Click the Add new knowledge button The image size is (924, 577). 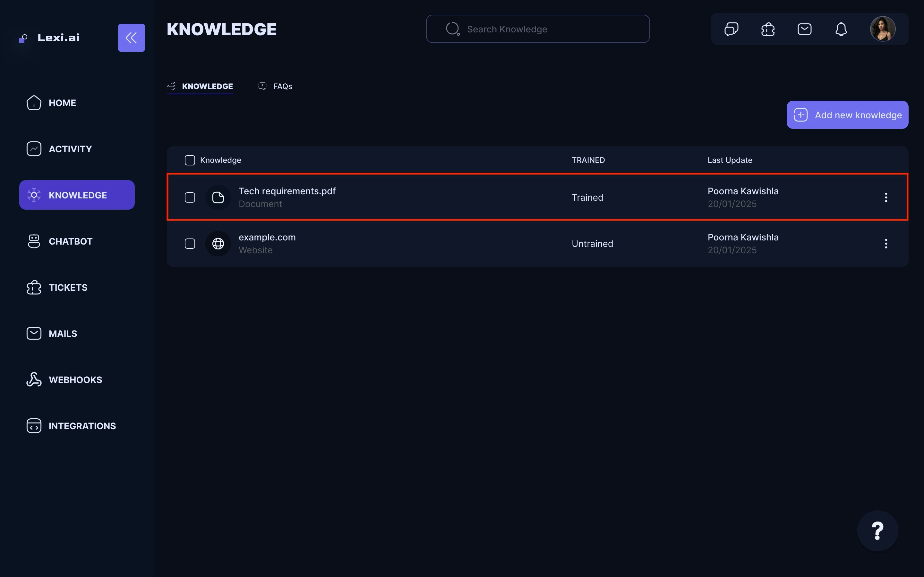(x=847, y=115)
